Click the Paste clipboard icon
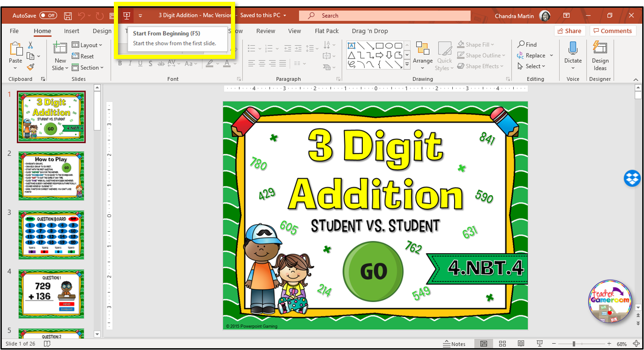644x350 pixels. [16, 49]
